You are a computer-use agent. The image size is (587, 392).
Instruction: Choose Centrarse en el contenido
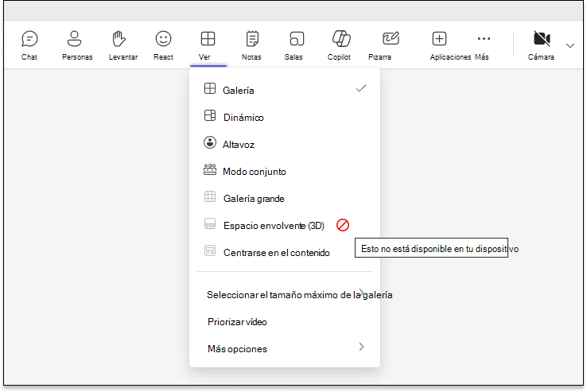285,252
